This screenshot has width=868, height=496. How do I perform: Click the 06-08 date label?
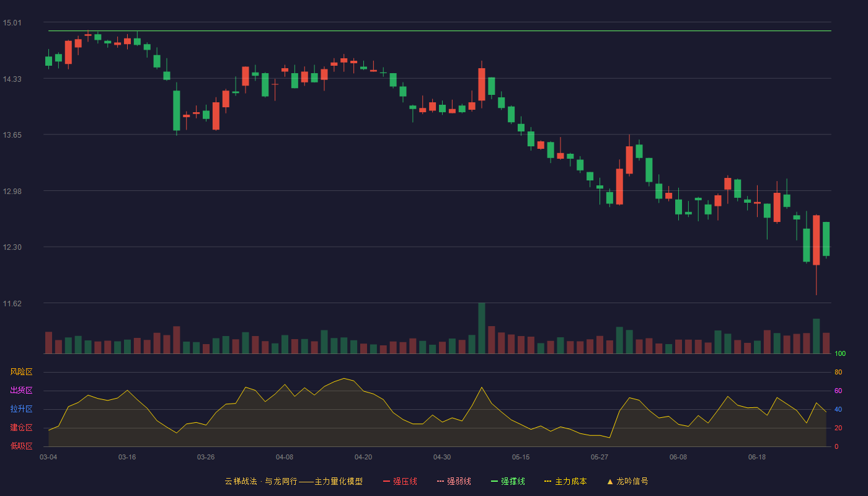coord(678,457)
